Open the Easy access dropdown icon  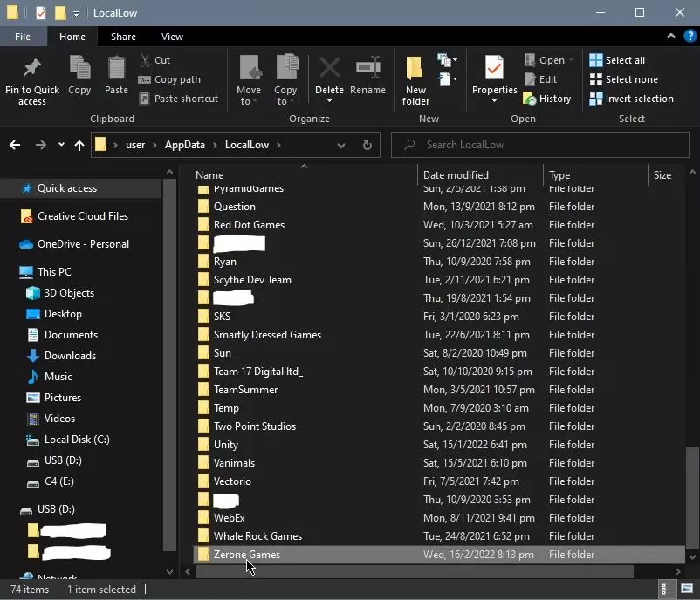(447, 80)
